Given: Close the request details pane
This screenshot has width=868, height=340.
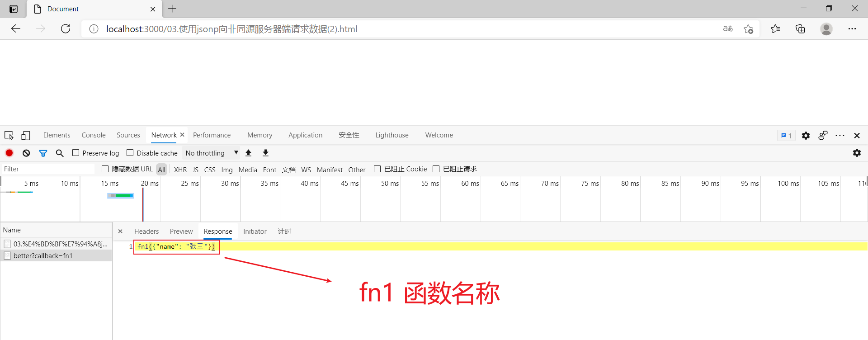Looking at the screenshot, I should (120, 231).
